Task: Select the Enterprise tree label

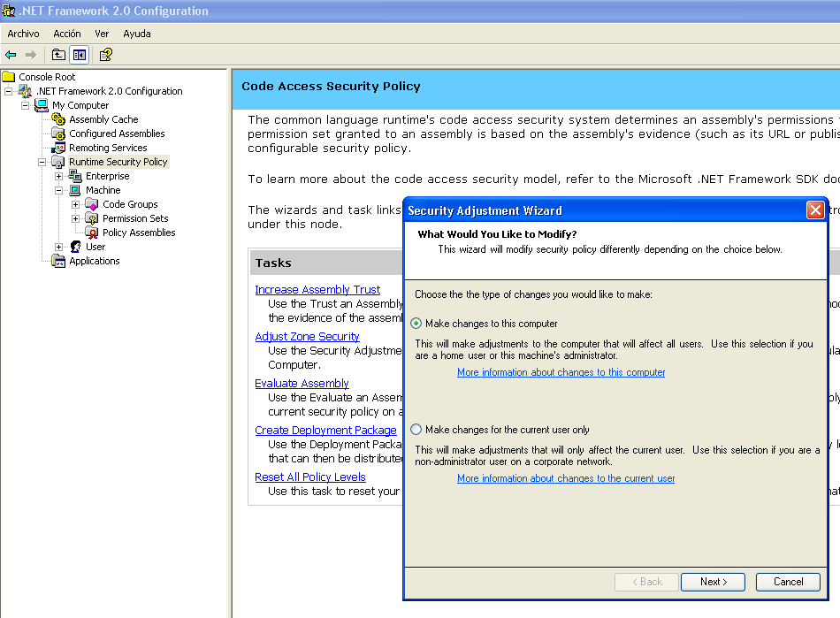Action: coord(108,176)
